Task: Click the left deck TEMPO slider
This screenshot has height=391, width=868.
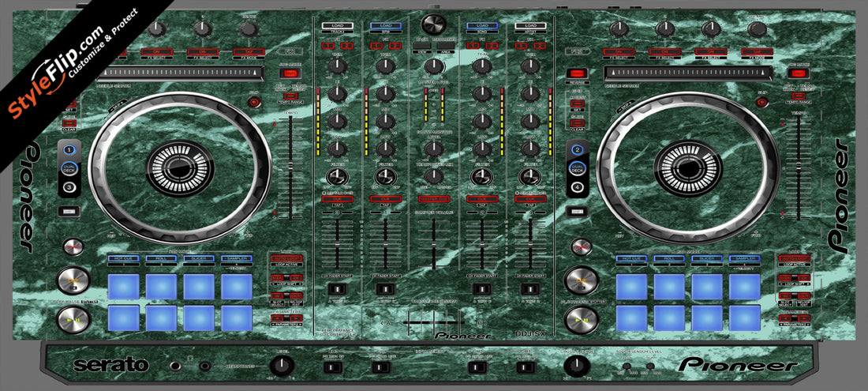Action: coord(289,167)
